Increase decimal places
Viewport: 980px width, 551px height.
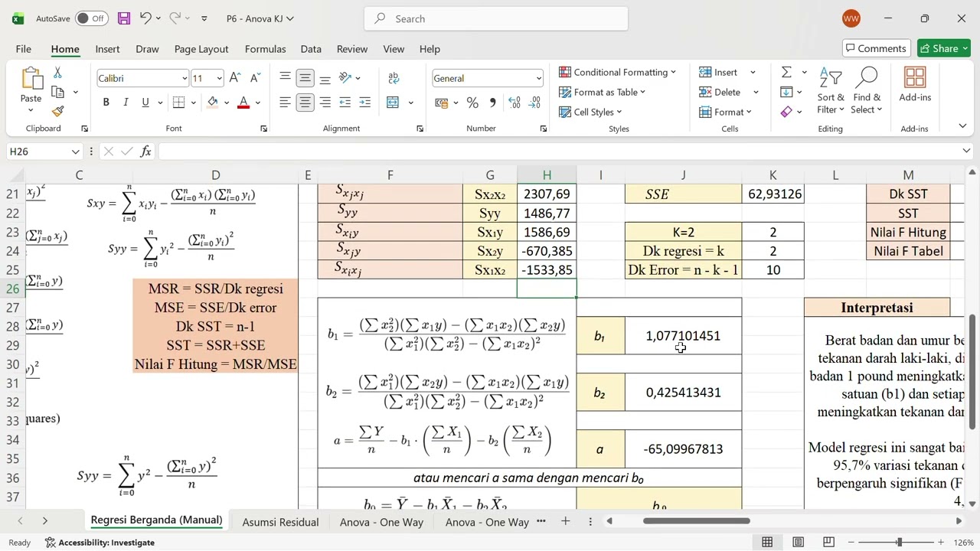(514, 103)
